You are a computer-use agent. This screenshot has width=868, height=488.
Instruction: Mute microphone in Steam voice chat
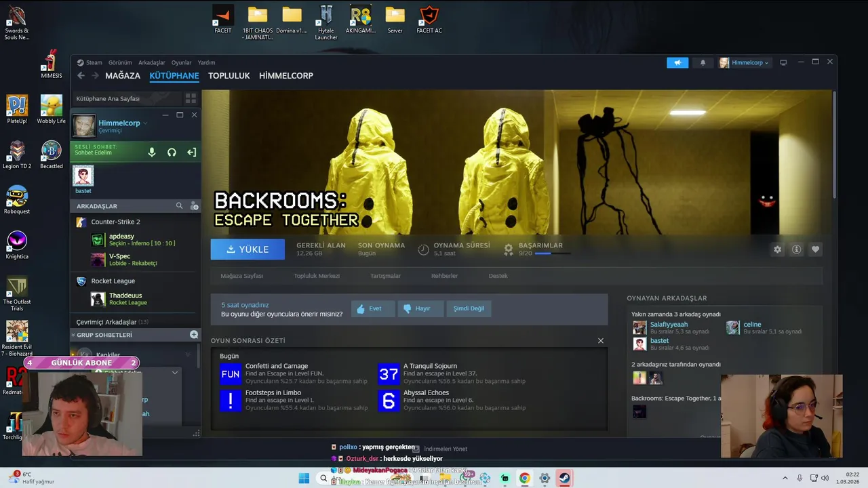tap(152, 152)
